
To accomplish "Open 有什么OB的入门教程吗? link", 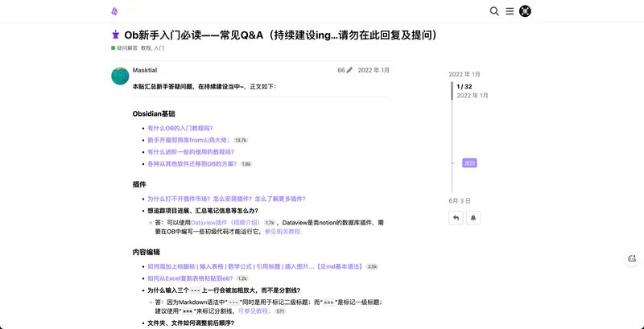I will [x=180, y=128].
